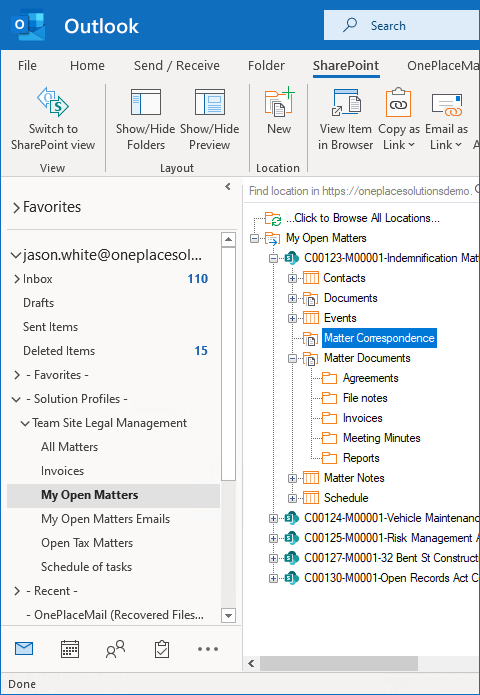The image size is (480, 695).
Task: Collapse the - Solution Profiles - group
Action: tap(16, 399)
